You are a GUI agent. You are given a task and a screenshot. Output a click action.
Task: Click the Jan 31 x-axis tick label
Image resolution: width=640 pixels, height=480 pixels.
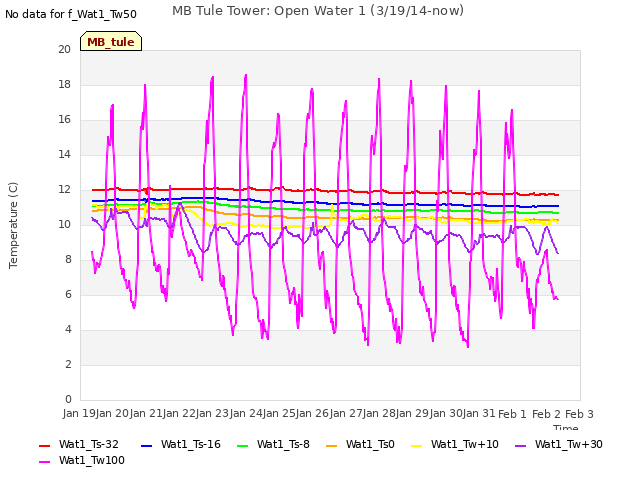click(480, 413)
